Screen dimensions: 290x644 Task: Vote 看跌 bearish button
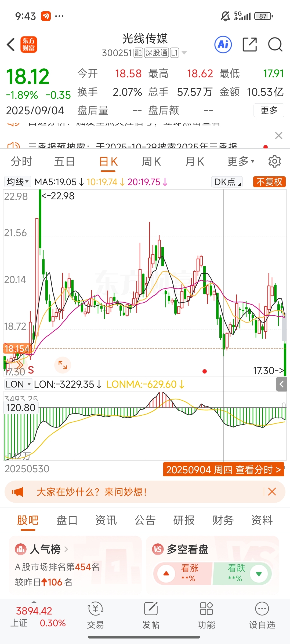point(242,573)
